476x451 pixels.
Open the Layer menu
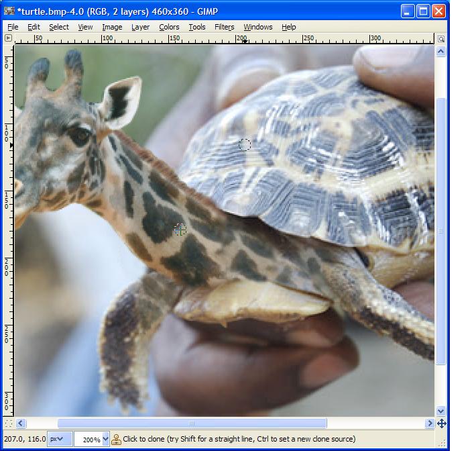click(x=140, y=27)
